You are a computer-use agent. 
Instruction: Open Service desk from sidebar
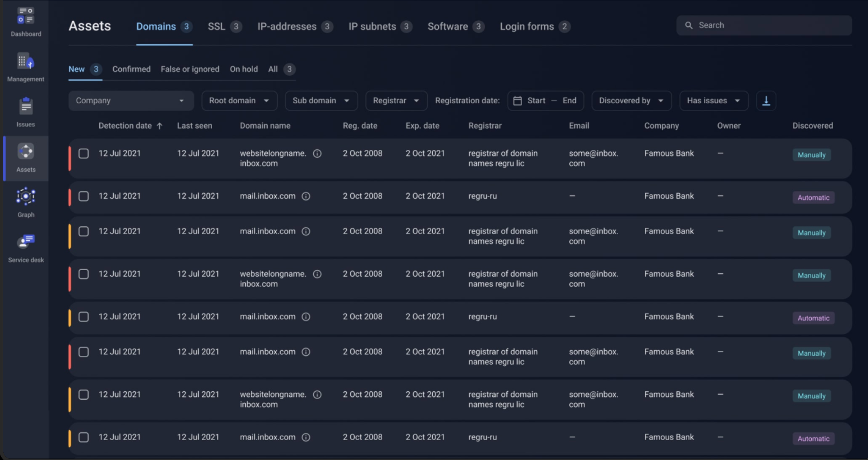pyautogui.click(x=26, y=242)
